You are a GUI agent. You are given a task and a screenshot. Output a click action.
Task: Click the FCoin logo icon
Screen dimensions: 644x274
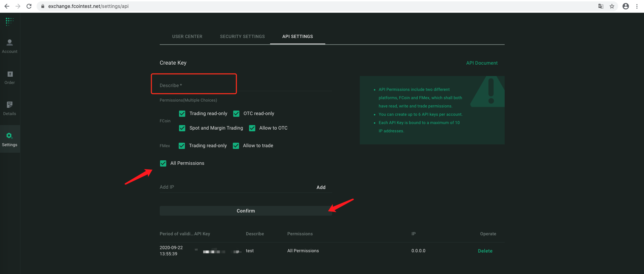point(10,22)
